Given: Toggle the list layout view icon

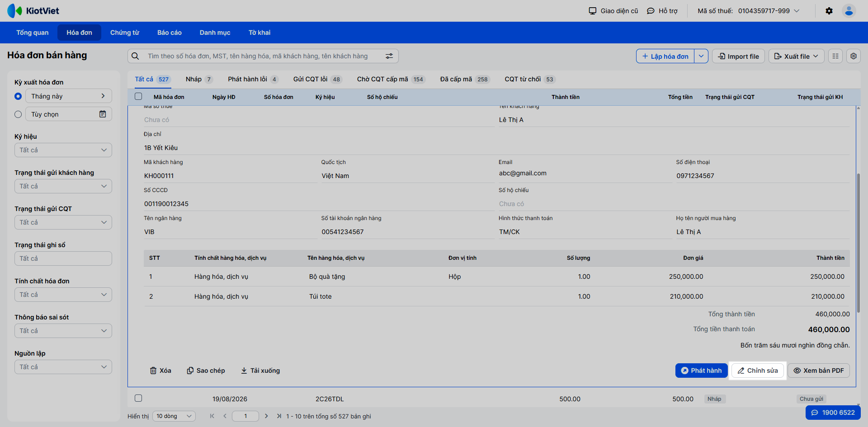Looking at the screenshot, I should (835, 56).
